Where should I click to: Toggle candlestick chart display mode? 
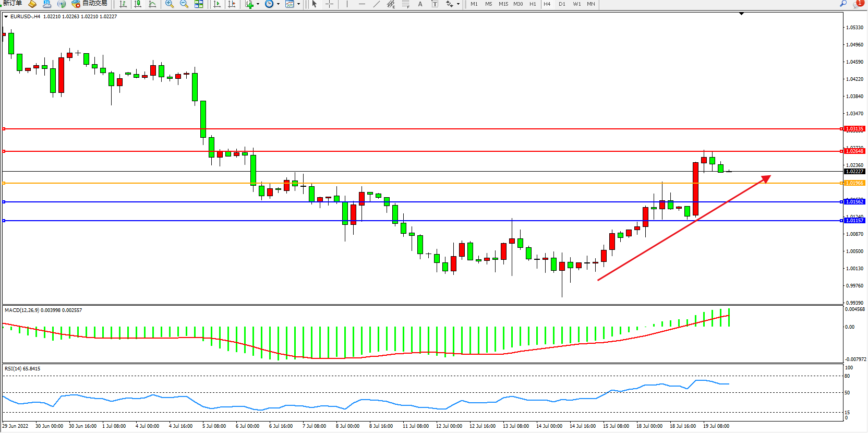138,4
